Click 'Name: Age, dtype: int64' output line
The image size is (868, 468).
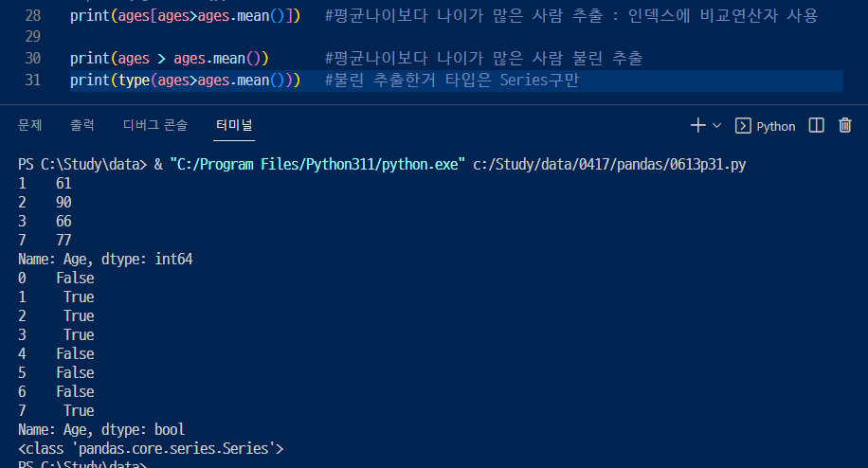click(x=105, y=259)
